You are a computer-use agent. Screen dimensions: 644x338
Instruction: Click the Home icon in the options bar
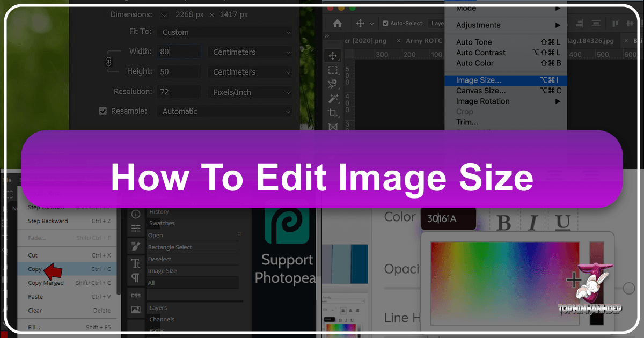(337, 24)
